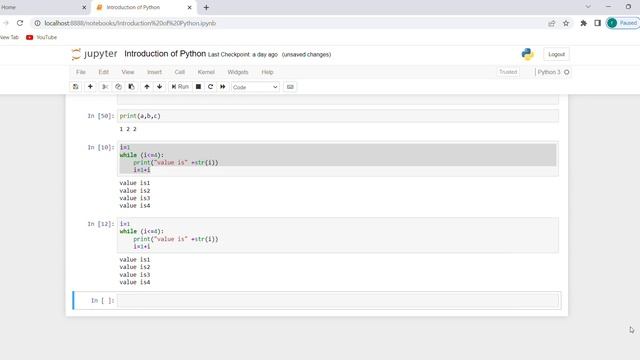Select the highlighted In [10] while-loop cell
Viewport: 640px width, 360px height.
338,159
